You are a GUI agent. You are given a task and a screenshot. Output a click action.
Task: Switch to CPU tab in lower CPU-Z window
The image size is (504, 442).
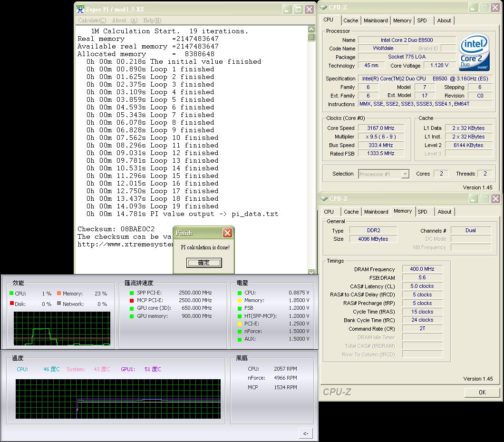coord(329,212)
